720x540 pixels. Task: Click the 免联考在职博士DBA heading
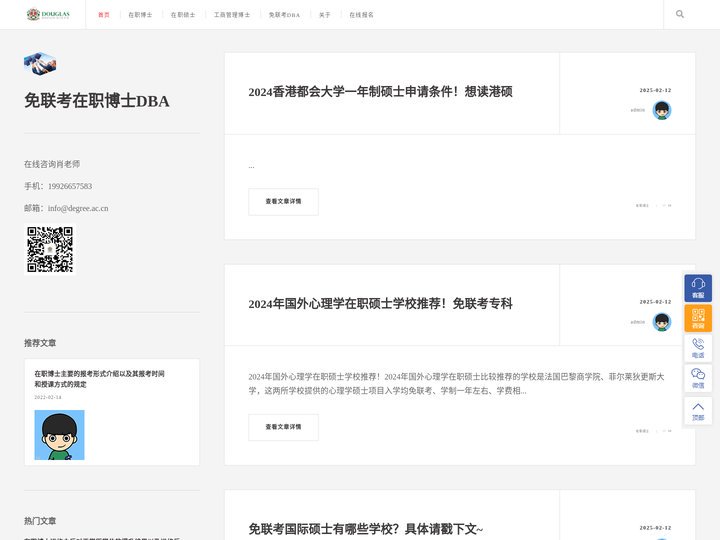(x=96, y=101)
